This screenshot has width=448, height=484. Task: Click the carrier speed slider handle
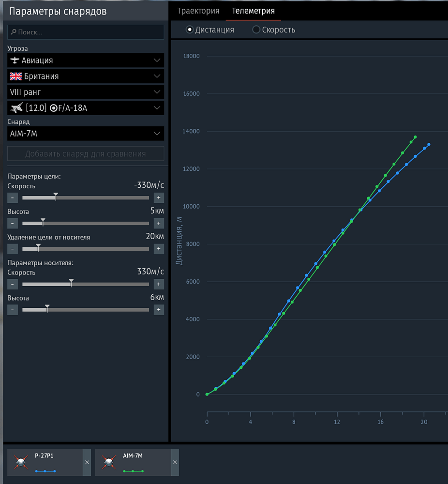point(71,283)
